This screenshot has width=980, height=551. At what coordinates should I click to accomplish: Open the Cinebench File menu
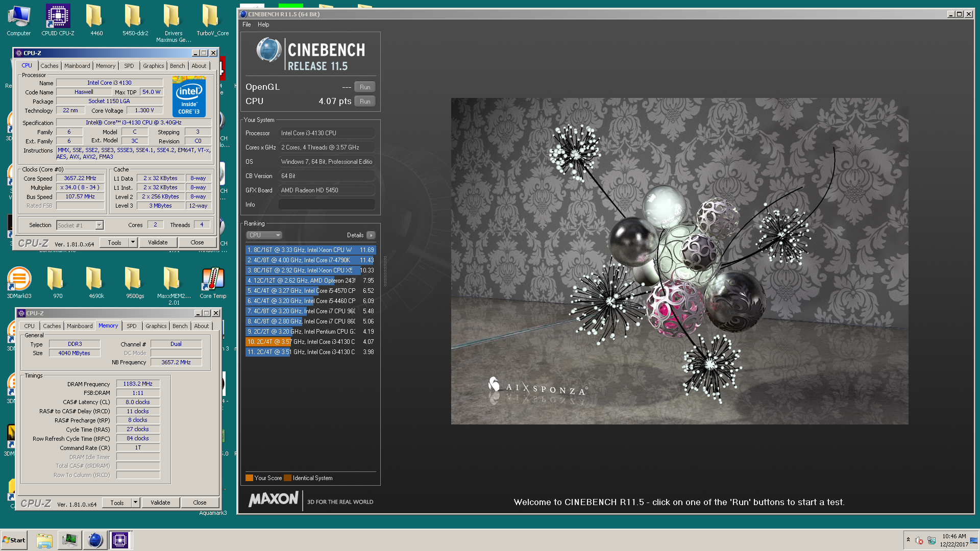(247, 24)
